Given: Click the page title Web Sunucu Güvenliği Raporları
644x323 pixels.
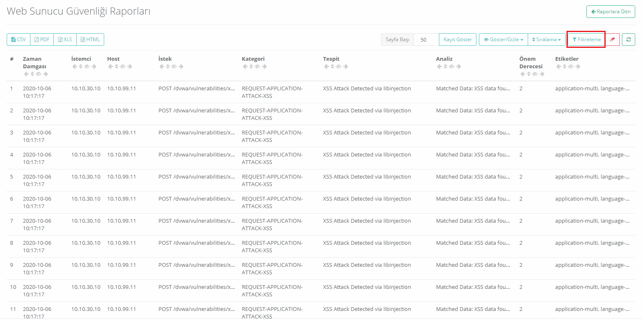Looking at the screenshot, I should [x=79, y=11].
